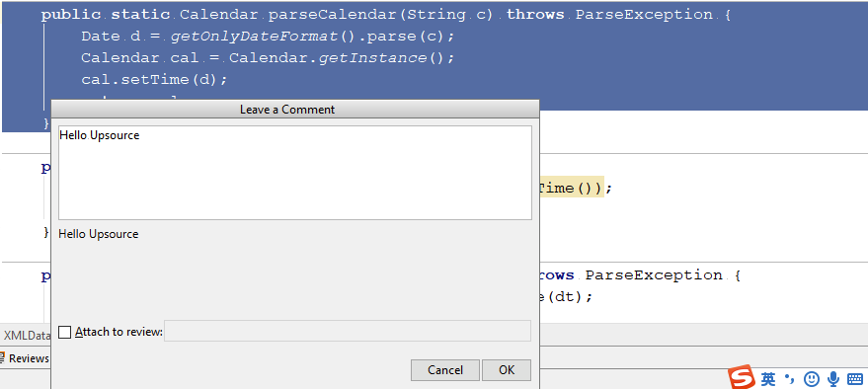Open the soft keyboard icon
The height and width of the screenshot is (389, 868).
pos(855,379)
